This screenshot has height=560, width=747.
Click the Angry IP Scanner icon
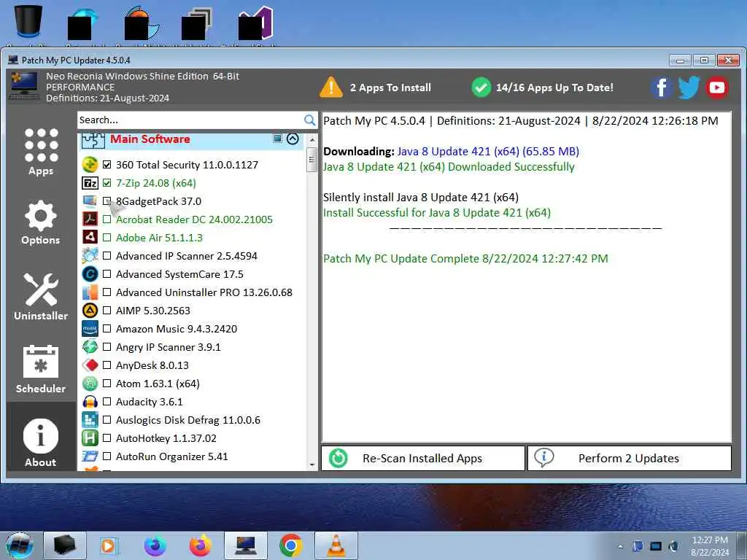pos(90,346)
